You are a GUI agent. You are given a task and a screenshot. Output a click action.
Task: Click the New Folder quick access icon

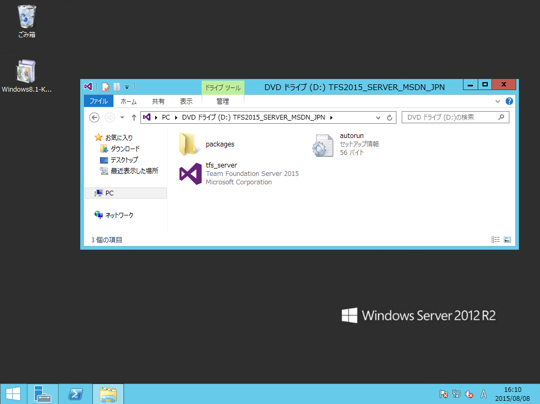click(x=117, y=87)
